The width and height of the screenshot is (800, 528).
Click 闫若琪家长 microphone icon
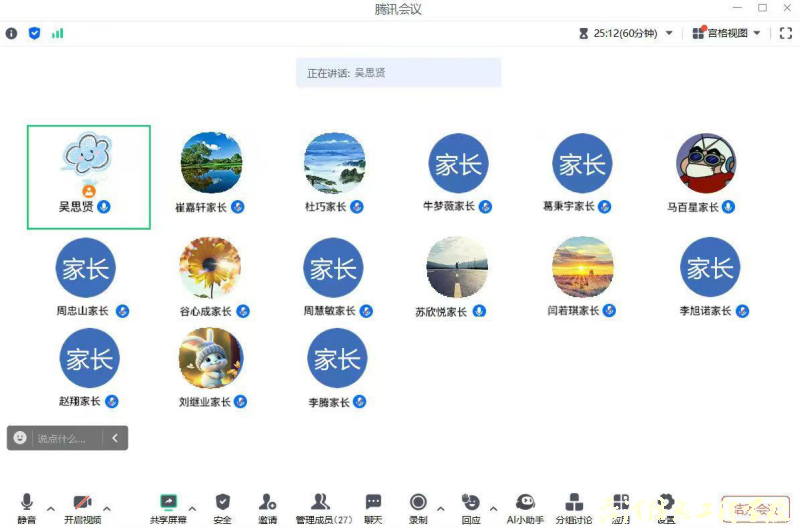pyautogui.click(x=609, y=310)
